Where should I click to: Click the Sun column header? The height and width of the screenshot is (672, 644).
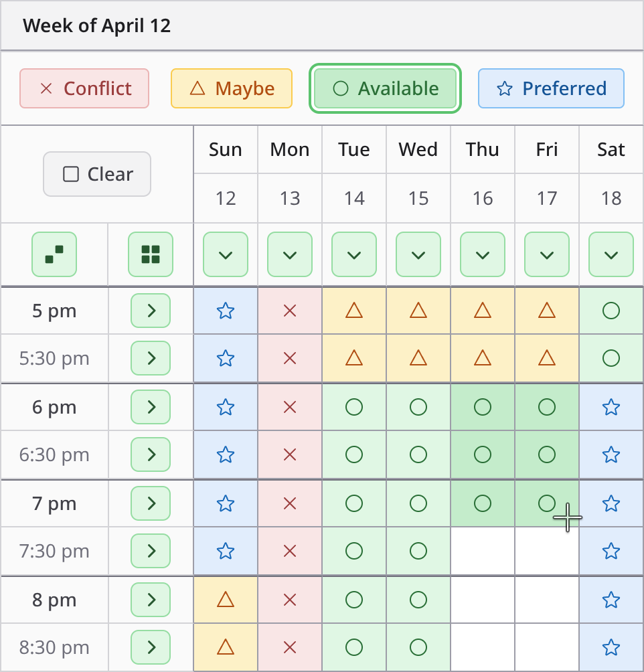[226, 149]
